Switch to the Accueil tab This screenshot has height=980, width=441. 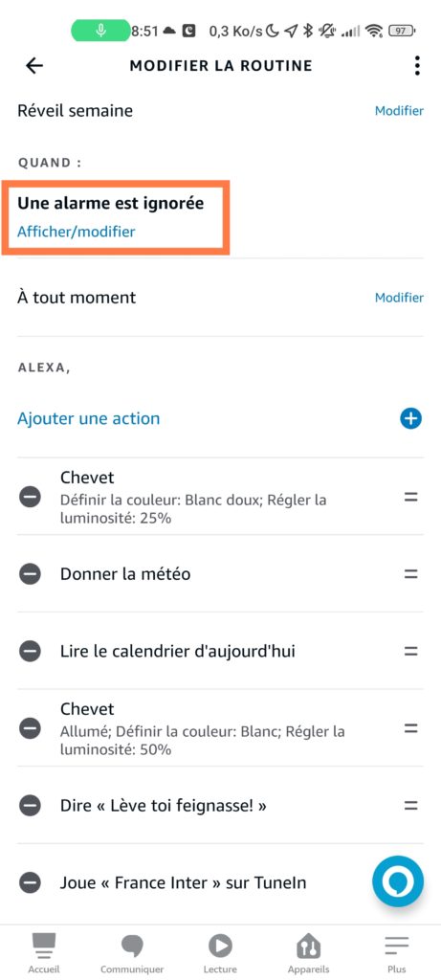tap(44, 952)
